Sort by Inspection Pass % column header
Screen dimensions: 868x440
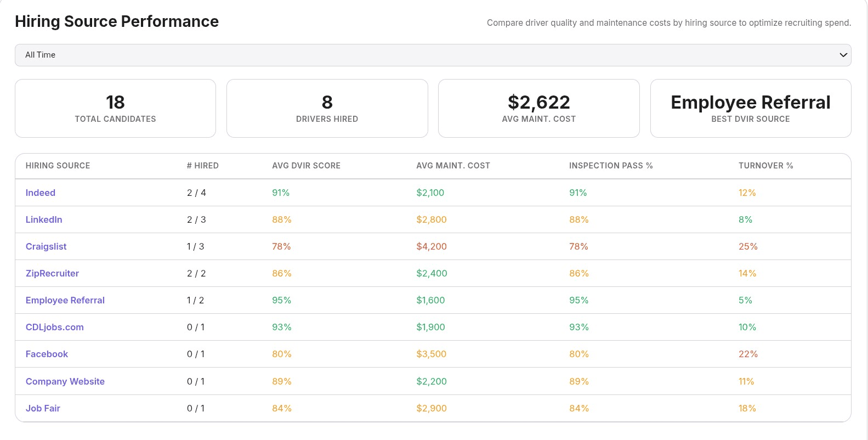(x=610, y=166)
